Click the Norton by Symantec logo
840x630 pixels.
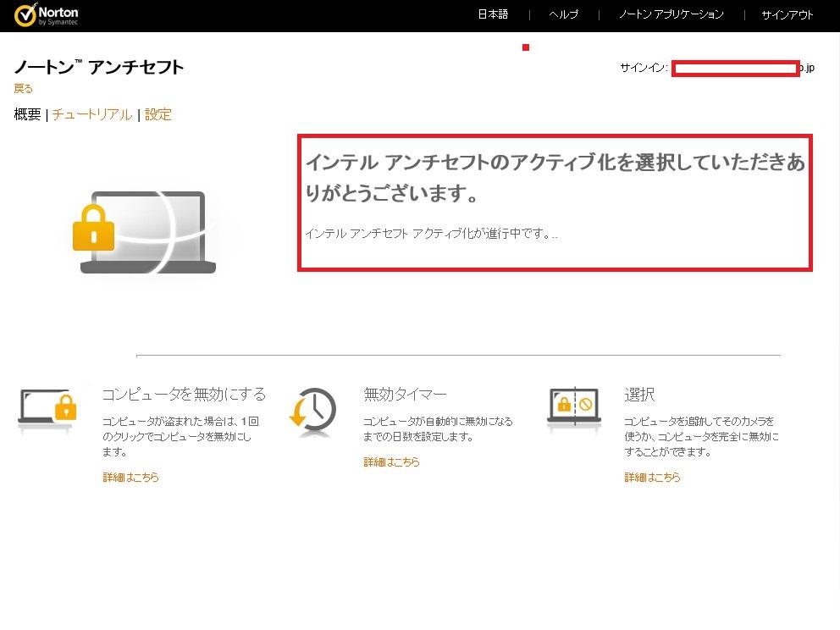[x=46, y=15]
